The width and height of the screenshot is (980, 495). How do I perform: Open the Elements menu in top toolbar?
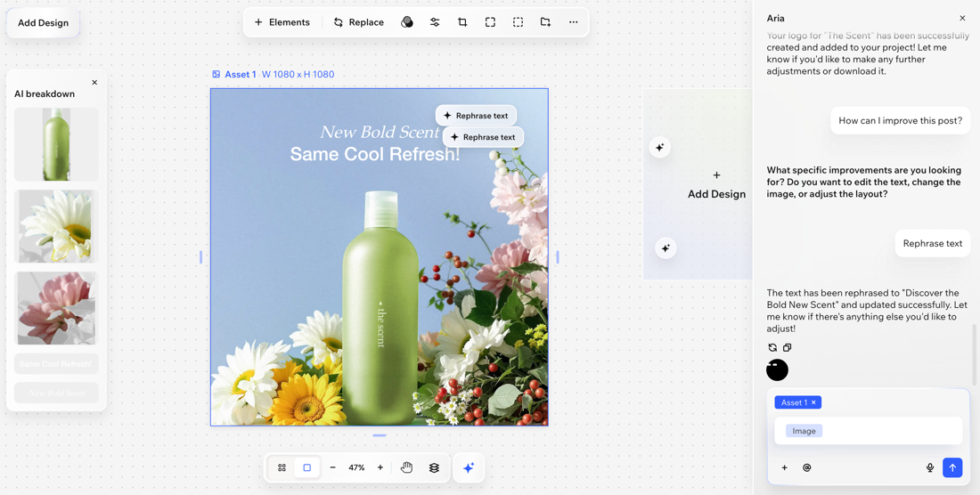[x=282, y=22]
